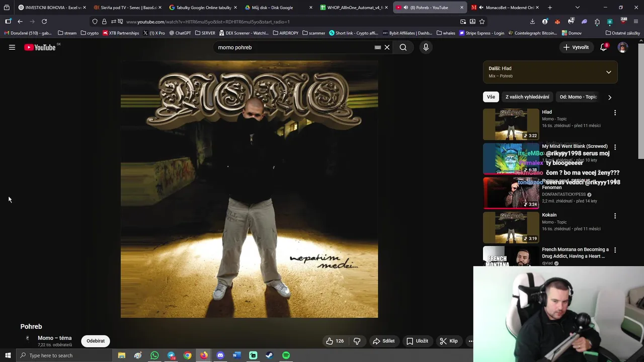The image size is (644, 362).
Task: Expand the whales bookmarks folder
Action: coord(446,33)
